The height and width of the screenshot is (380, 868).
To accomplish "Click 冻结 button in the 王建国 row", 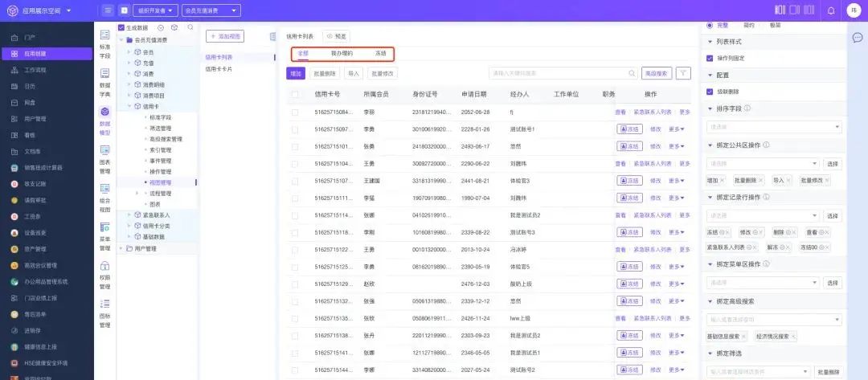I will click(630, 181).
